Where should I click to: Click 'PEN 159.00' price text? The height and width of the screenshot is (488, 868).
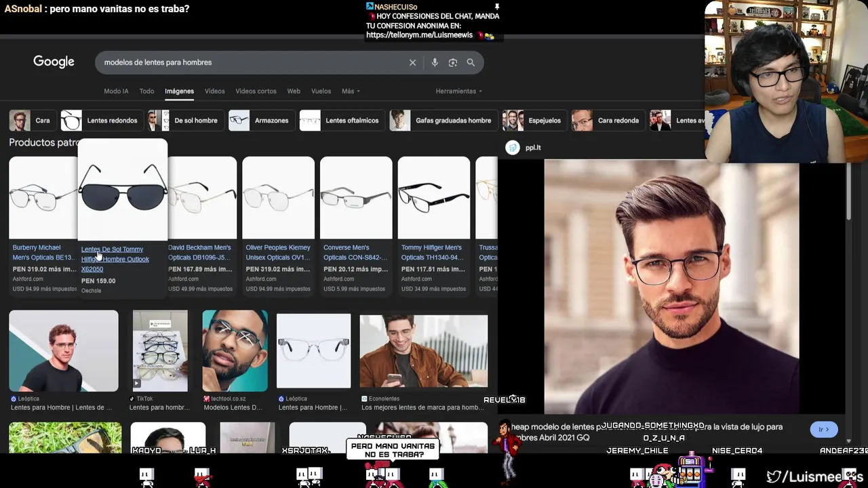coord(98,281)
